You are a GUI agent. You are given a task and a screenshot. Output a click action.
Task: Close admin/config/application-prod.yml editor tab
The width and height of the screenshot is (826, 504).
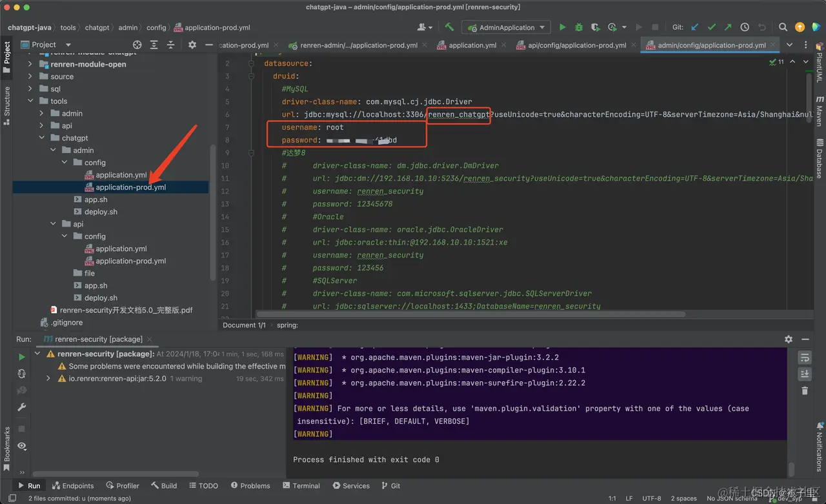pos(773,45)
